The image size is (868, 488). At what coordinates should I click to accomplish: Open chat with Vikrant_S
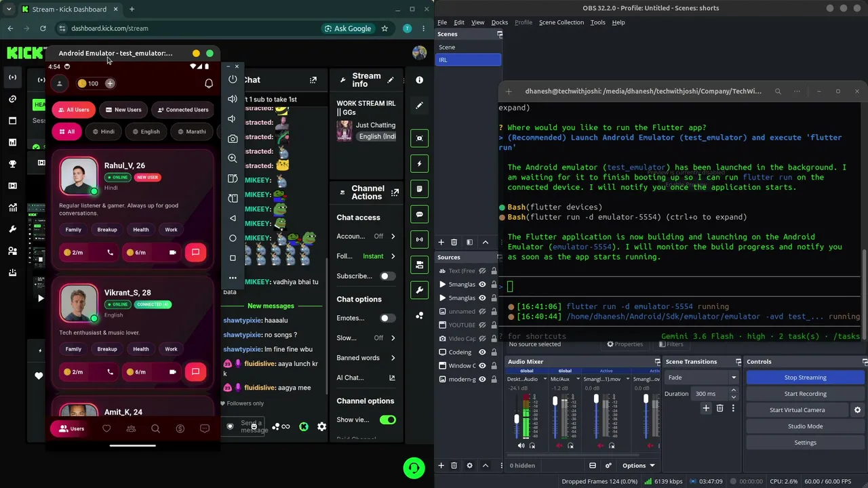point(195,371)
